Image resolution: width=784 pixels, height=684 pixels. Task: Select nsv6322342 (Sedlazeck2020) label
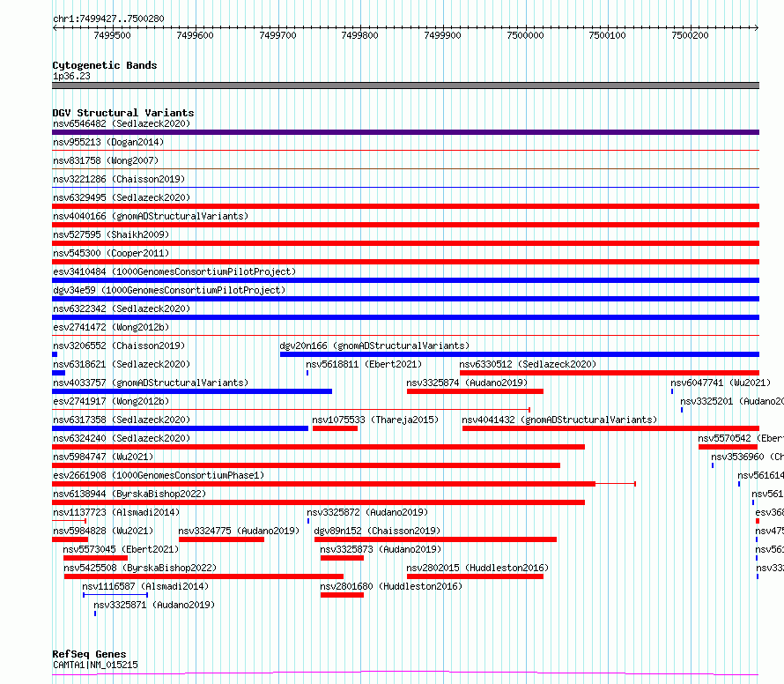pyautogui.click(x=122, y=309)
